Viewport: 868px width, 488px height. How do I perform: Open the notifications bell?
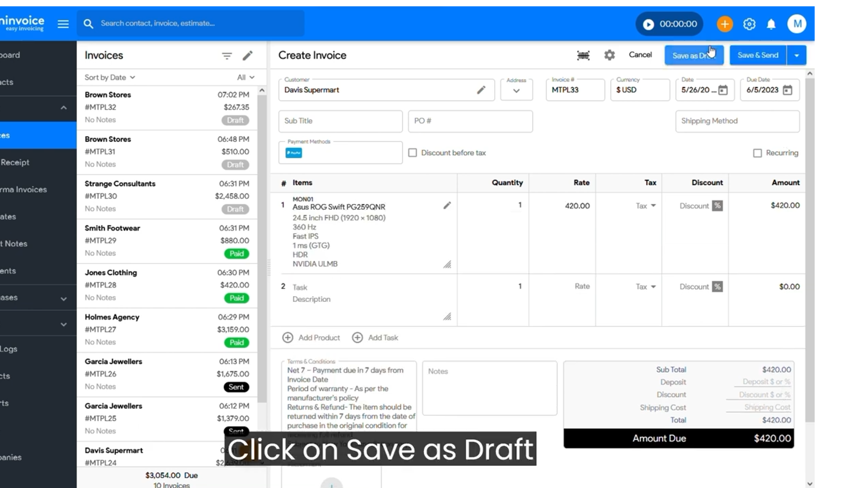(x=771, y=24)
